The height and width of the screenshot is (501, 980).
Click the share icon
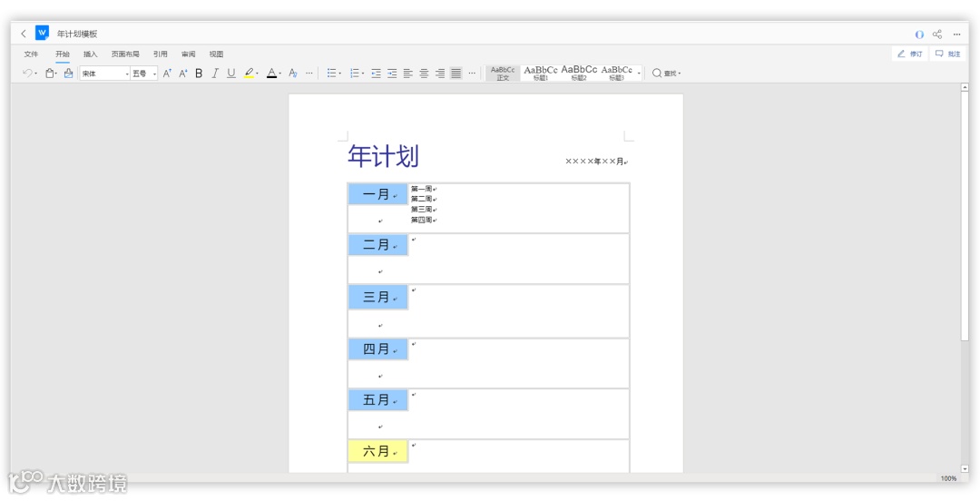937,34
